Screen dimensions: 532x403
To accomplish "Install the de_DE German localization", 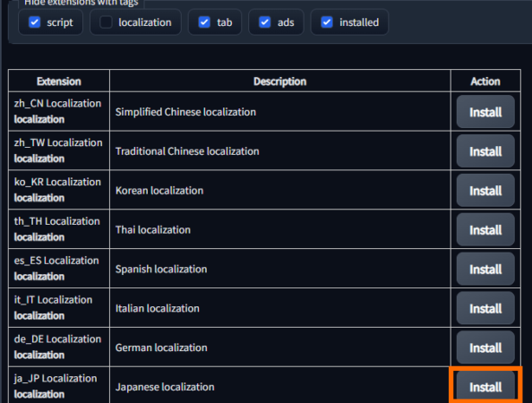I will (485, 347).
